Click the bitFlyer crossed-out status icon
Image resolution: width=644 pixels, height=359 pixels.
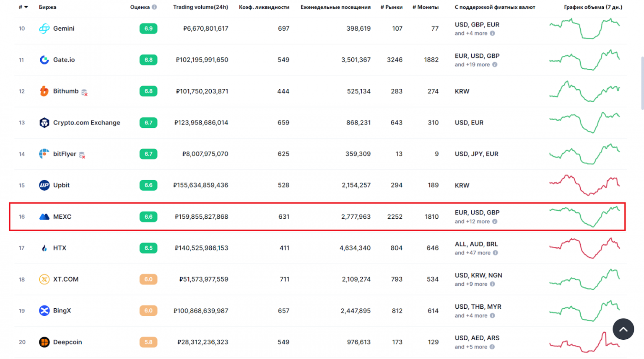tap(82, 155)
